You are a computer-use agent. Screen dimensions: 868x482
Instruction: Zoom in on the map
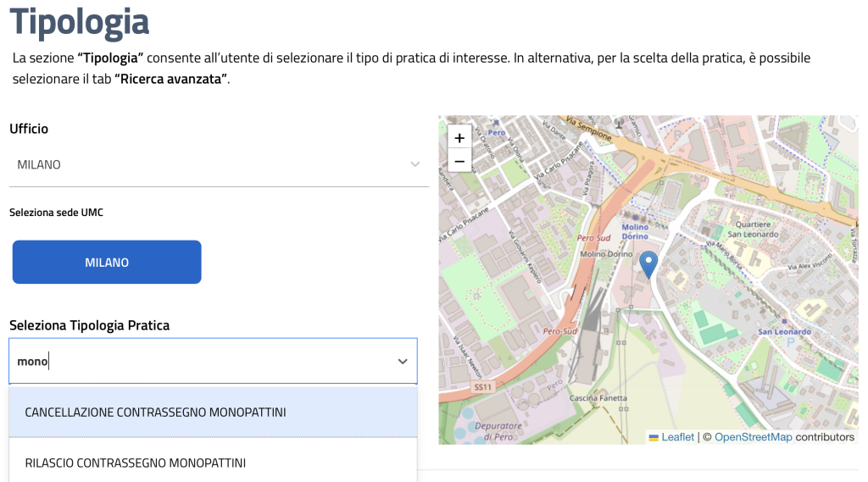459,138
